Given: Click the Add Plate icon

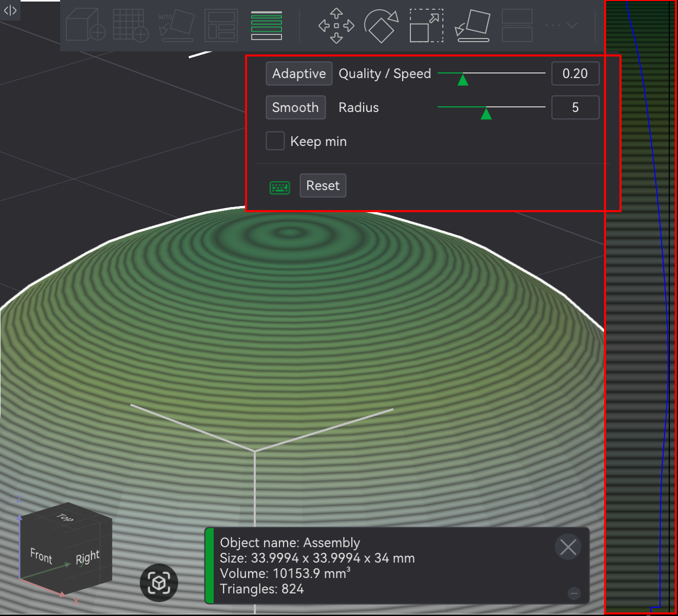Looking at the screenshot, I should (130, 25).
